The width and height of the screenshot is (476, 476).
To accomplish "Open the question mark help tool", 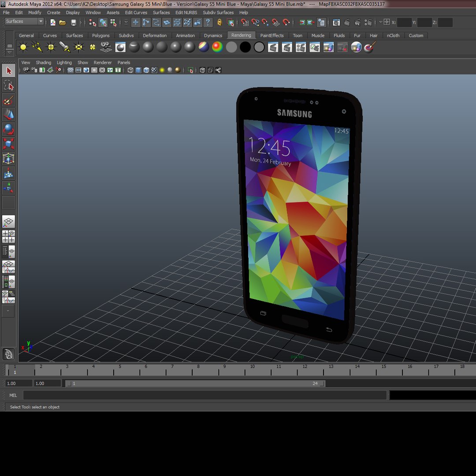I will point(208,22).
